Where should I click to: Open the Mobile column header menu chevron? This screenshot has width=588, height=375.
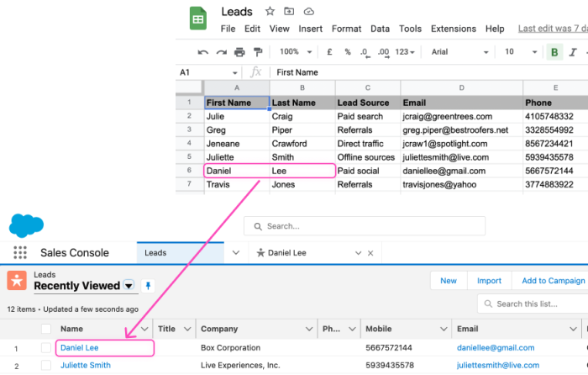pyautogui.click(x=444, y=330)
